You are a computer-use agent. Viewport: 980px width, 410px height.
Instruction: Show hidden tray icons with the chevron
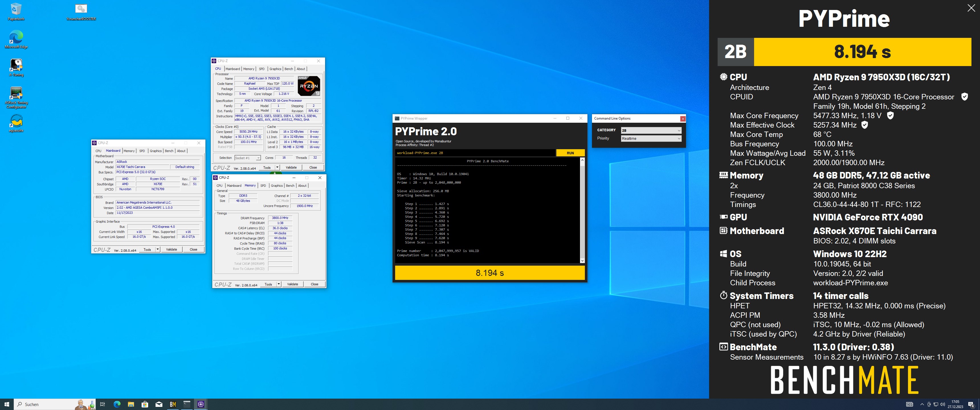click(922, 404)
